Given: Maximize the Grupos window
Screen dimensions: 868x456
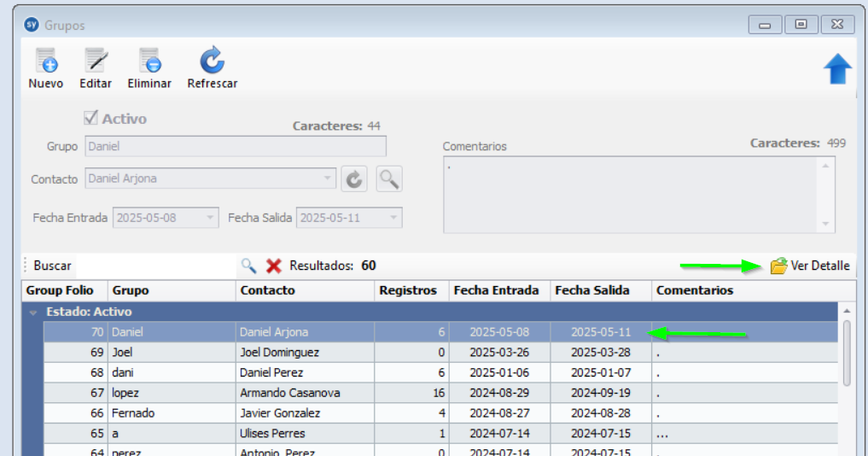Looking at the screenshot, I should coord(801,25).
